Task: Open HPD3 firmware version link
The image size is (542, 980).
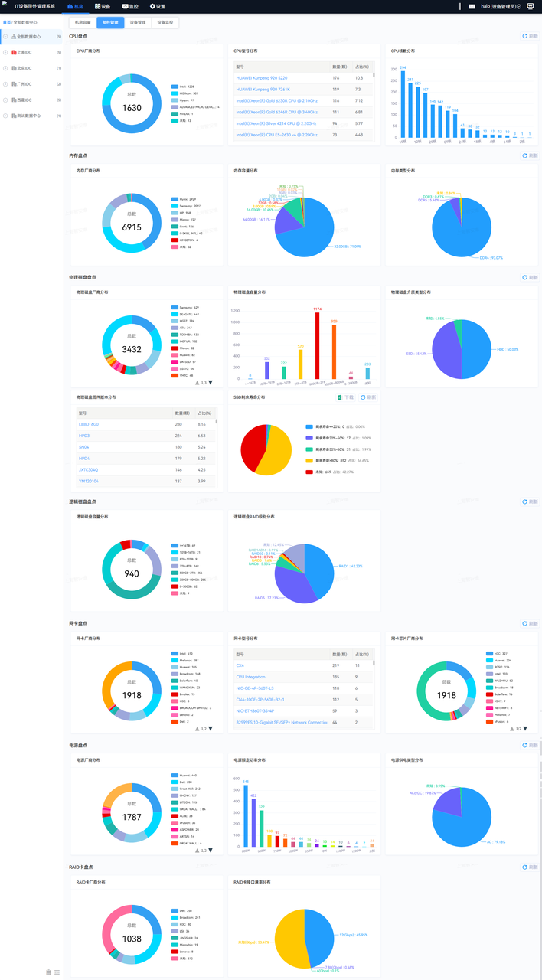Action: click(84, 436)
